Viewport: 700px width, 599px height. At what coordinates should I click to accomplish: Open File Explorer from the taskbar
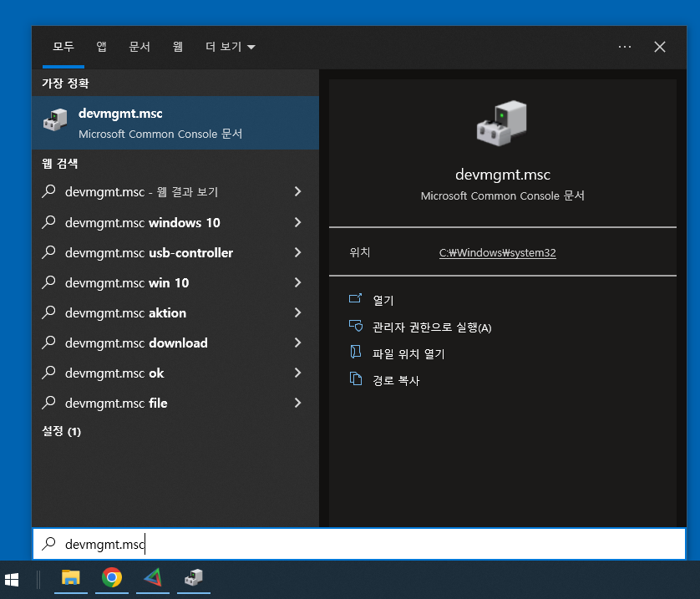70,577
